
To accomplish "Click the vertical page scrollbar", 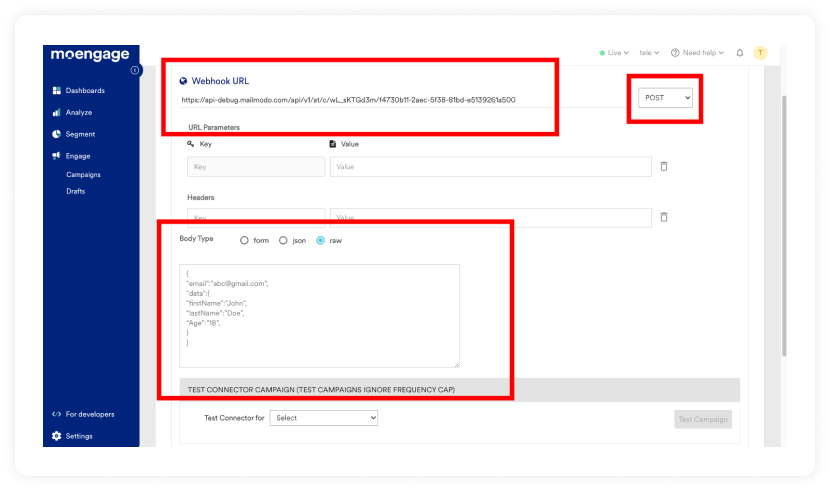I will pyautogui.click(x=784, y=226).
